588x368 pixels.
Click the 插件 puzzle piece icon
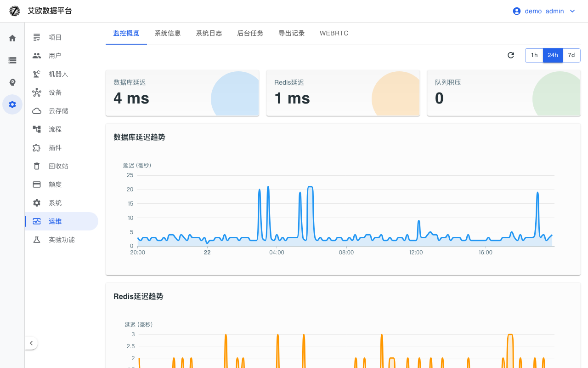(37, 148)
